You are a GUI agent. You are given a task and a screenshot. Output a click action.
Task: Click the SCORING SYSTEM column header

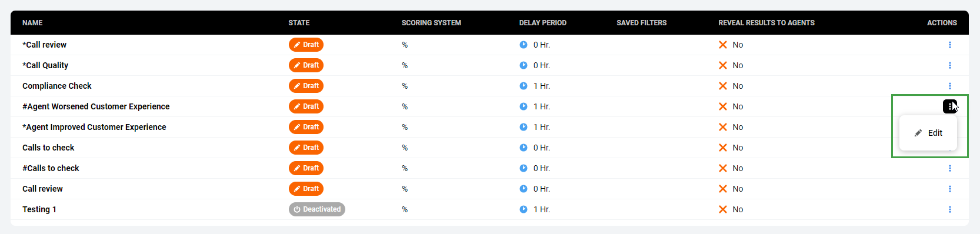[431, 23]
